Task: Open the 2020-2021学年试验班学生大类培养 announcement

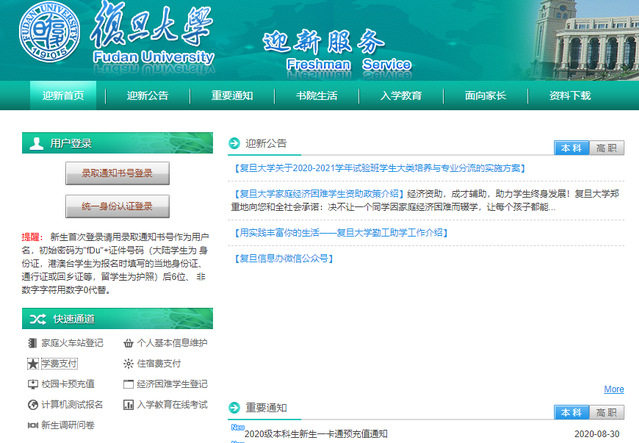Action: tap(379, 168)
